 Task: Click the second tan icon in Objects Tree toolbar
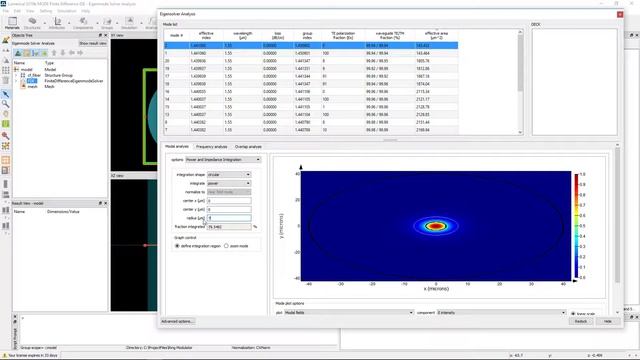(x=27, y=53)
